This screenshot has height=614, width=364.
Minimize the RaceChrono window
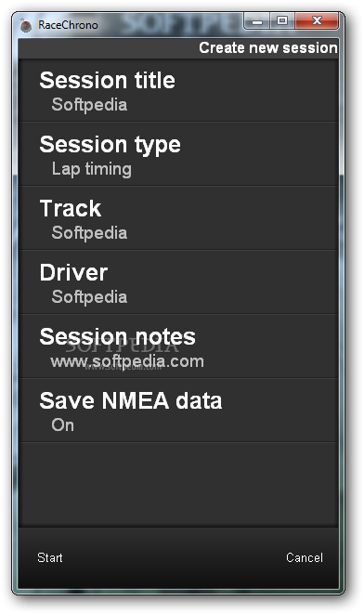click(257, 21)
